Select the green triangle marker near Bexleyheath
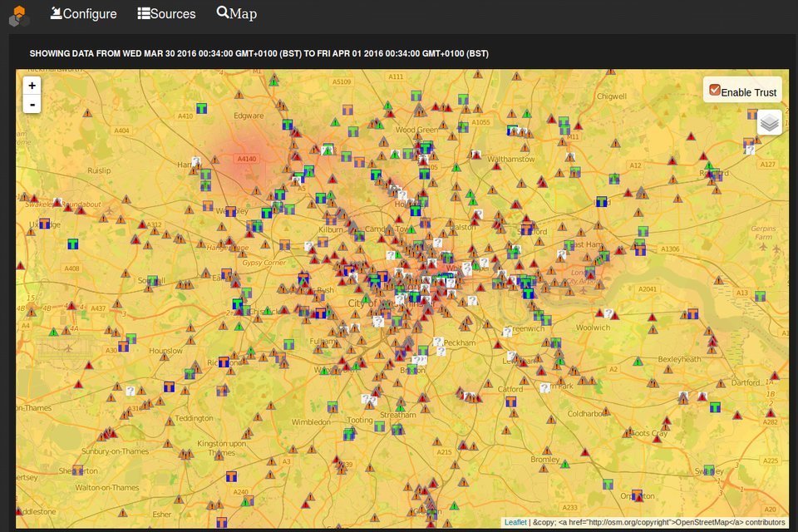Screen dimensions: 798x532 638,362
